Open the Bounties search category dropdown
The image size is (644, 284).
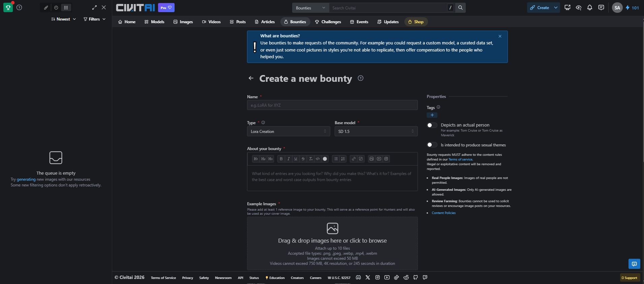[310, 8]
